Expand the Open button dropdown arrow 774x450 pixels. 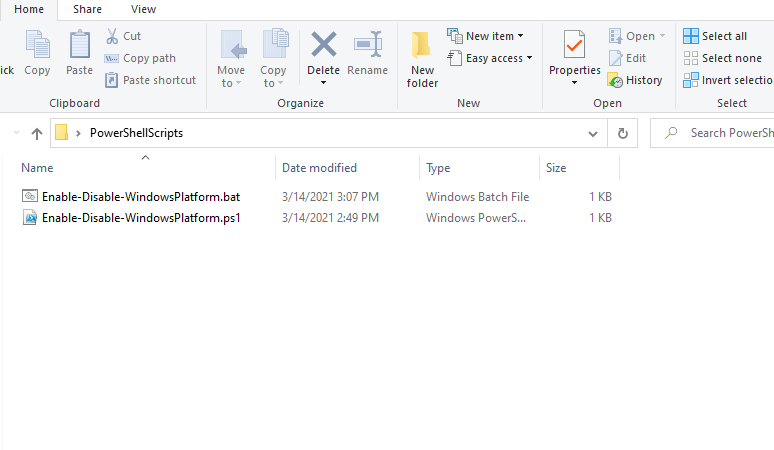662,36
